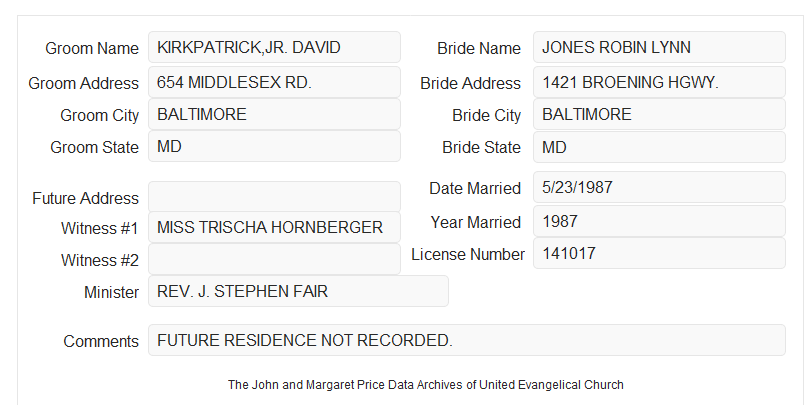Select the Bride Name field
The width and height of the screenshot is (805, 405).
point(659,47)
